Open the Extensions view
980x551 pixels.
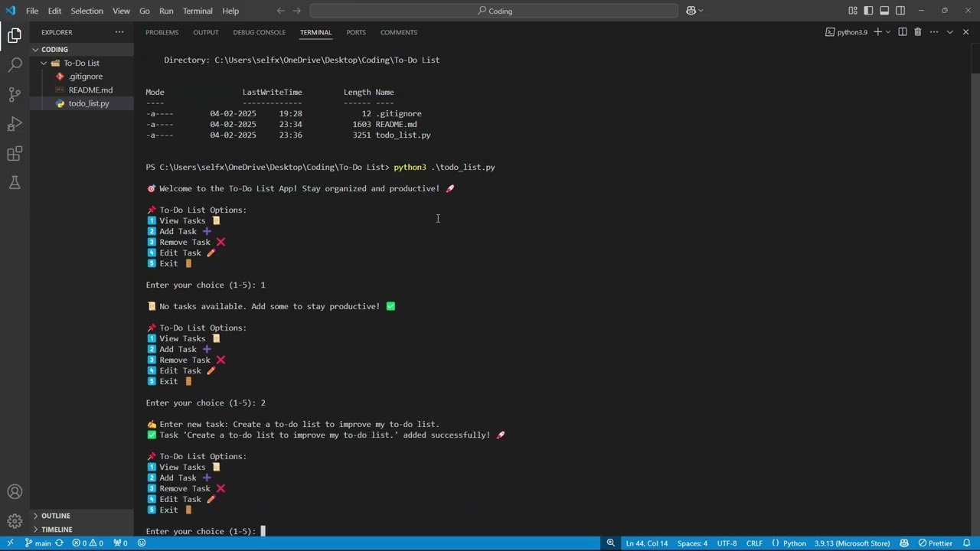15,153
